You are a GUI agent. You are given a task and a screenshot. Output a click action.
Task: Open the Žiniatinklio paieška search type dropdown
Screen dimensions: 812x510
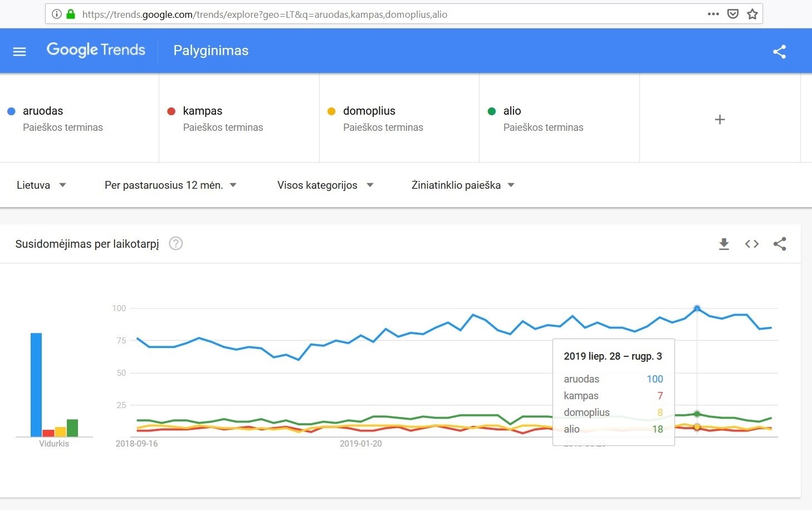click(463, 185)
